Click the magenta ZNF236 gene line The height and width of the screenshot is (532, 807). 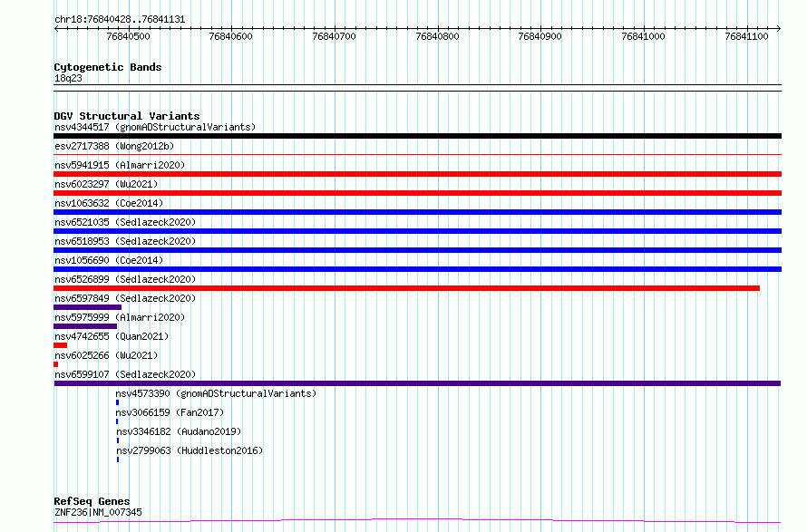click(x=417, y=521)
